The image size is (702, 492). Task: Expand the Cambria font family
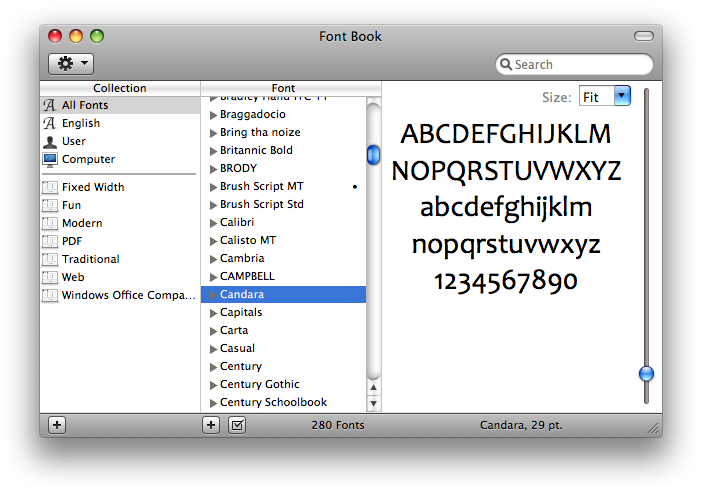(213, 259)
